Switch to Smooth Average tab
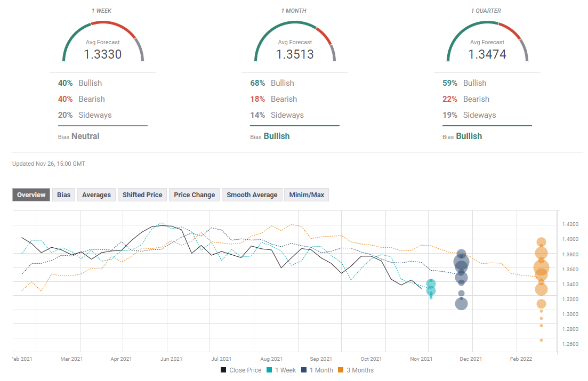This screenshot has width=588, height=381. (252, 195)
